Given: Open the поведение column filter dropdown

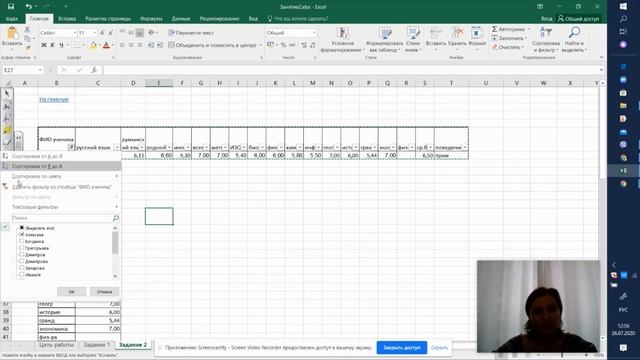Looking at the screenshot, I should pos(464,147).
